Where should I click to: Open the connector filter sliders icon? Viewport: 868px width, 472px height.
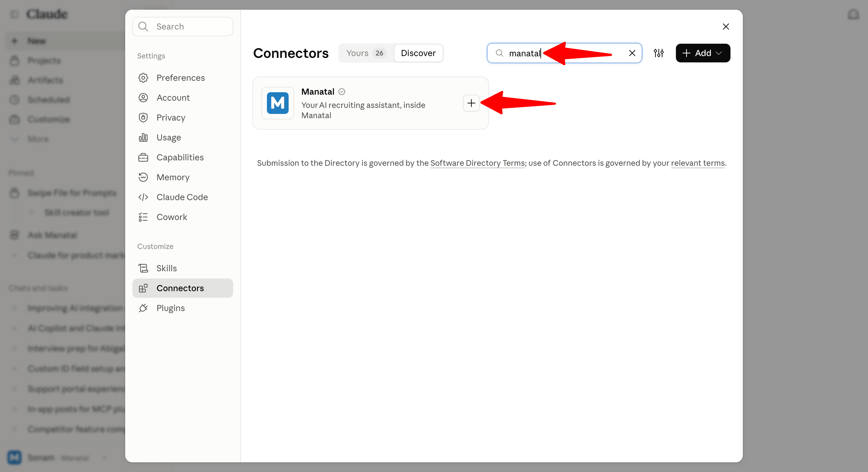(x=658, y=53)
